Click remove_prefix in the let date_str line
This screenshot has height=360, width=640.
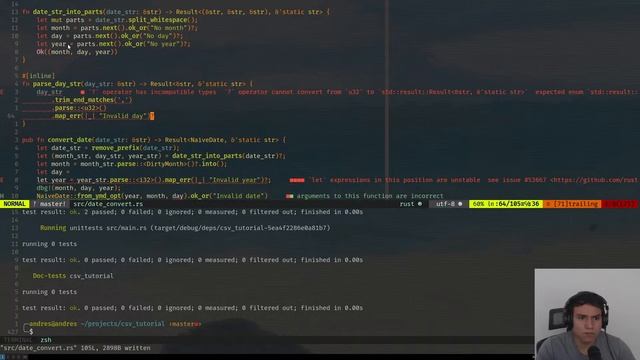116,148
